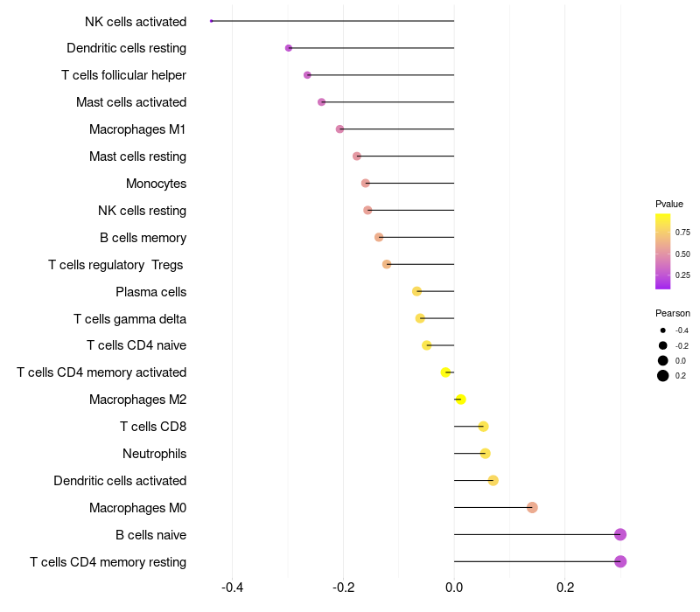Select the T cells follicular helper dot

click(x=307, y=75)
